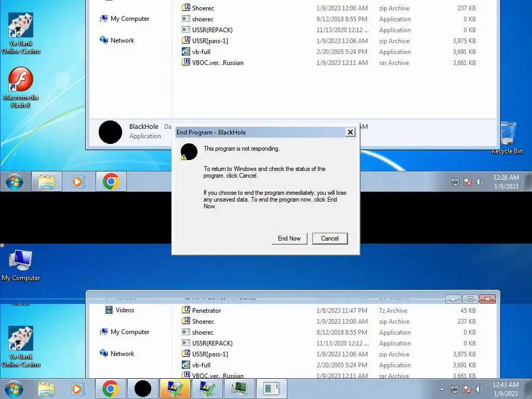Select the My Computer desktop icon
The height and width of the screenshot is (399, 532).
point(21,266)
